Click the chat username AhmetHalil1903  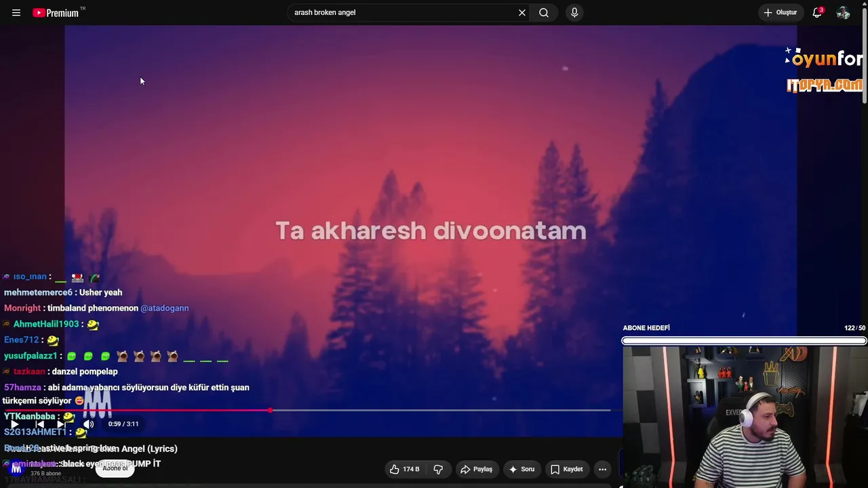click(46, 324)
